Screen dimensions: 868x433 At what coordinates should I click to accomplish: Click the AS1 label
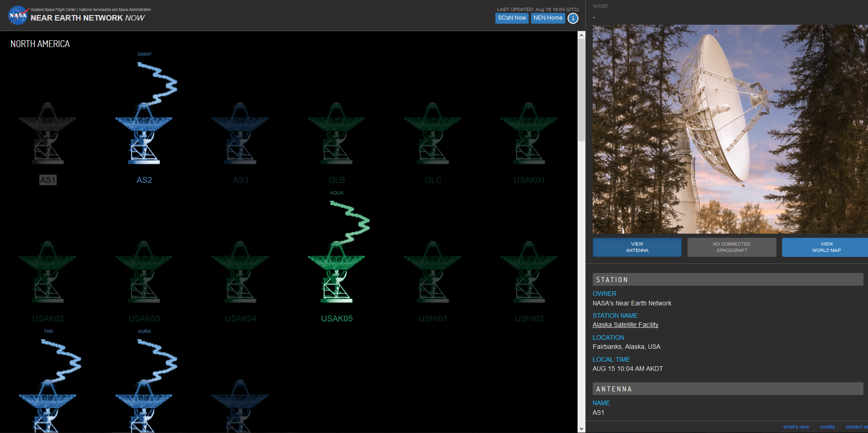(48, 180)
